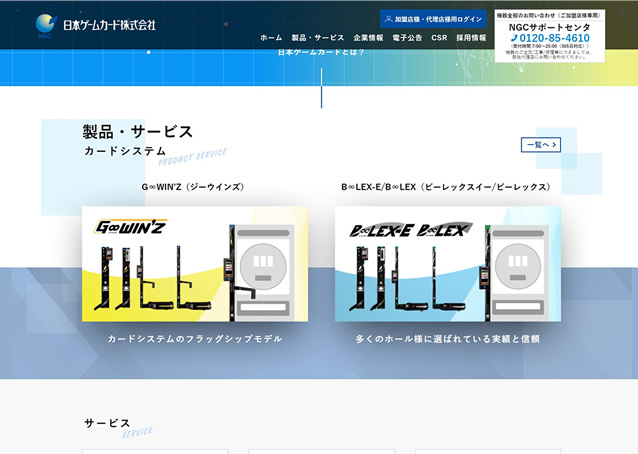
Task: Open 採用情報 menu item
Action: coord(471,38)
